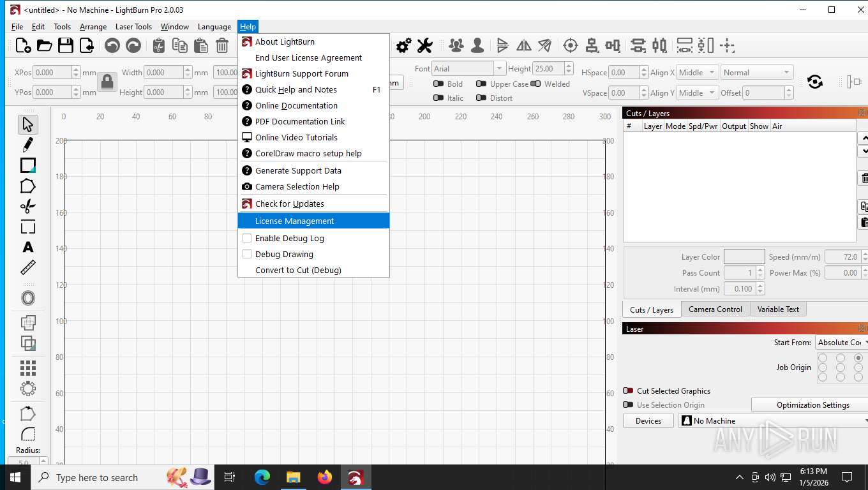Image resolution: width=868 pixels, height=490 pixels.
Task: Switch to the Variable Text tab
Action: pos(778,309)
